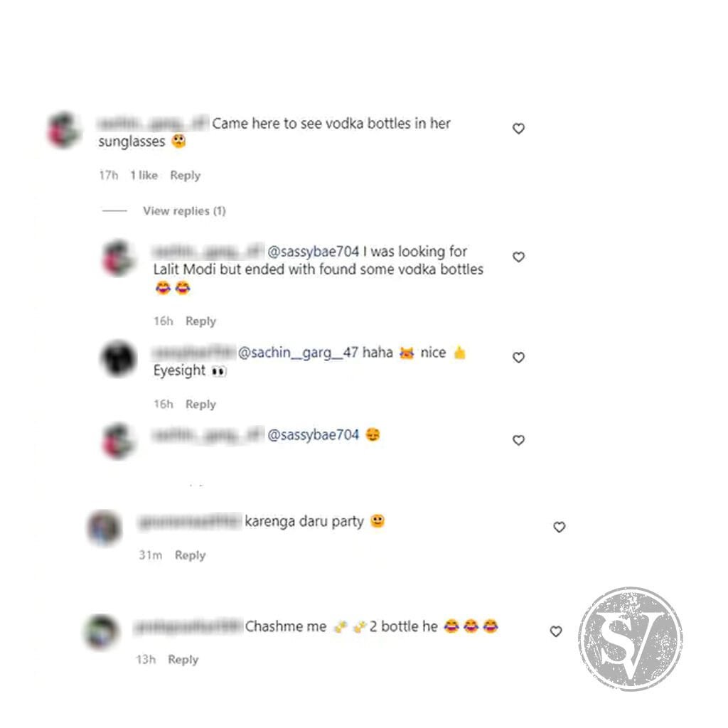
Task: Expand View replies (1) thread
Action: coord(184,210)
